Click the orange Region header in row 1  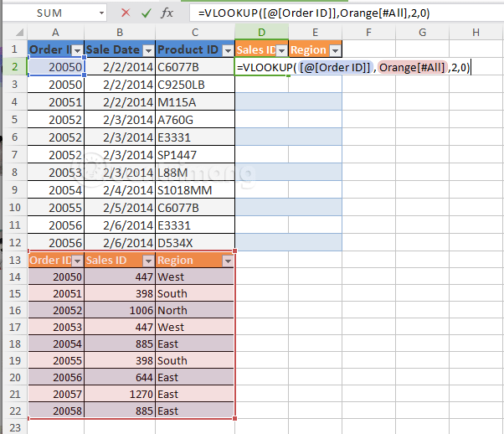[316, 49]
